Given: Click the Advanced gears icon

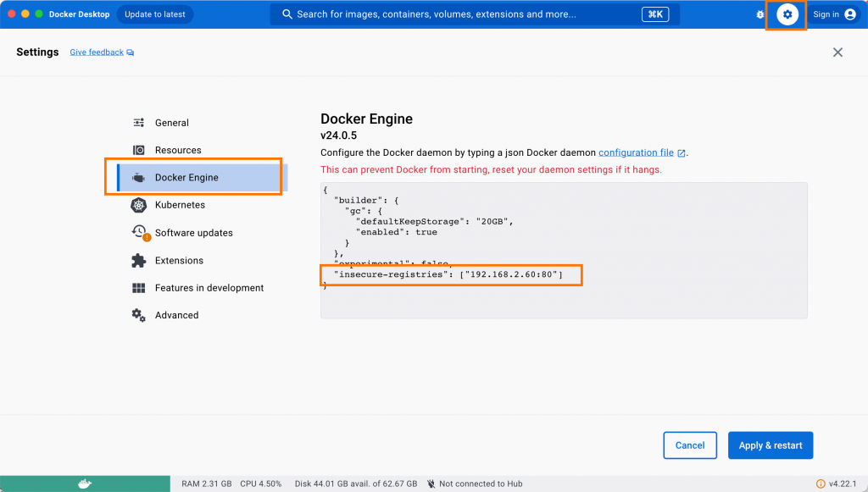Looking at the screenshot, I should [139, 315].
